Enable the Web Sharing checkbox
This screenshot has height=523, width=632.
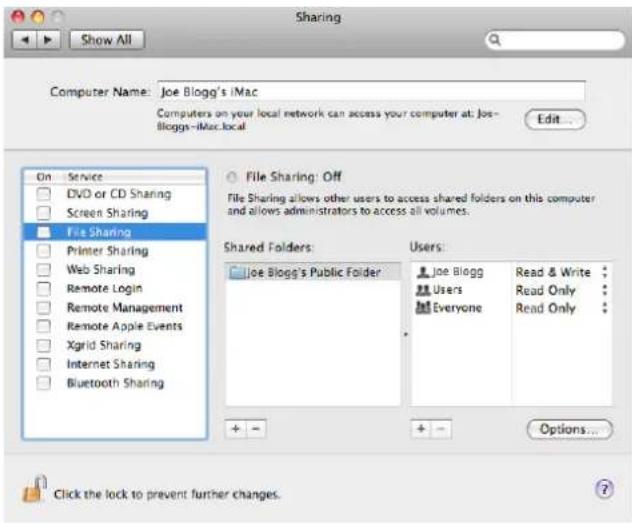click(x=43, y=269)
